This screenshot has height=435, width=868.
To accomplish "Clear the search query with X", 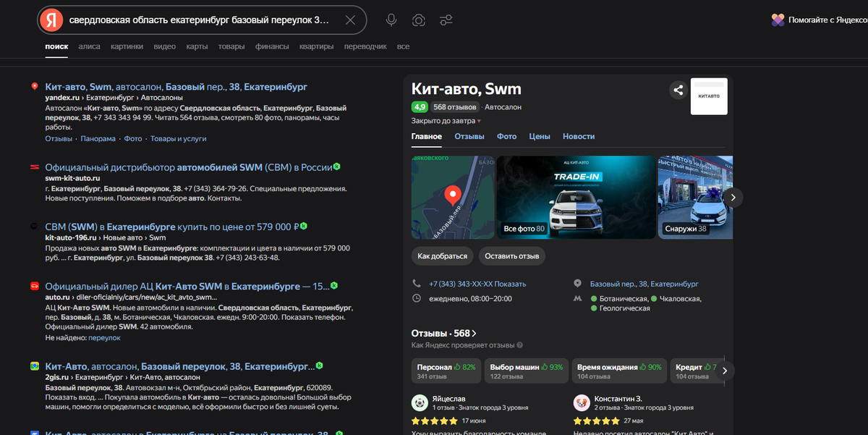I will (351, 20).
